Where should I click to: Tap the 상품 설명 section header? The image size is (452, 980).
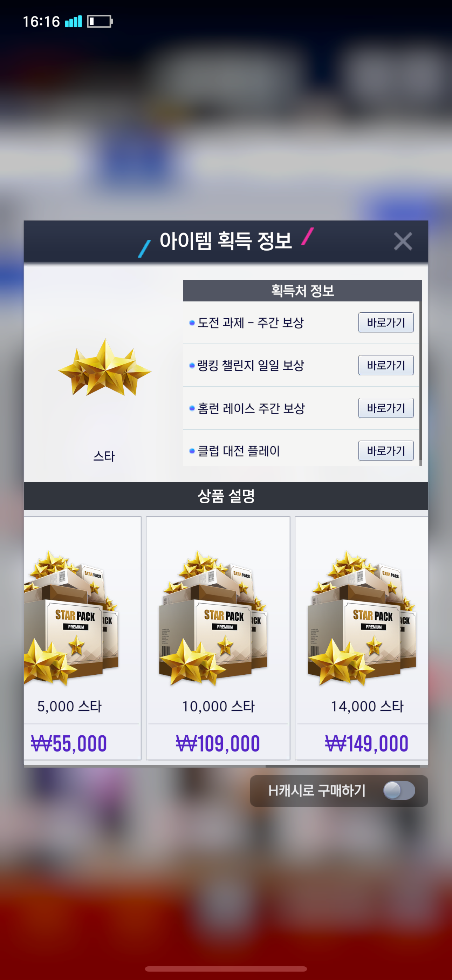226,496
